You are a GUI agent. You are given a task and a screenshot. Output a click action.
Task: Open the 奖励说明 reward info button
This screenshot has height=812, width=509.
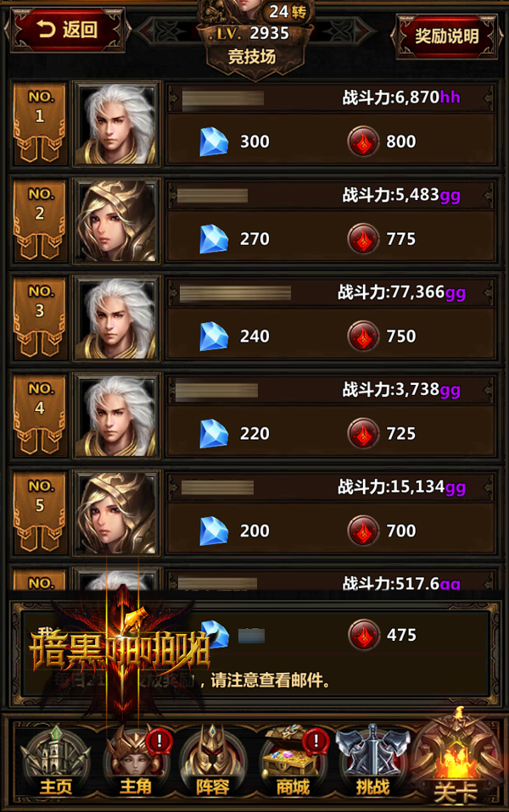[x=446, y=36]
